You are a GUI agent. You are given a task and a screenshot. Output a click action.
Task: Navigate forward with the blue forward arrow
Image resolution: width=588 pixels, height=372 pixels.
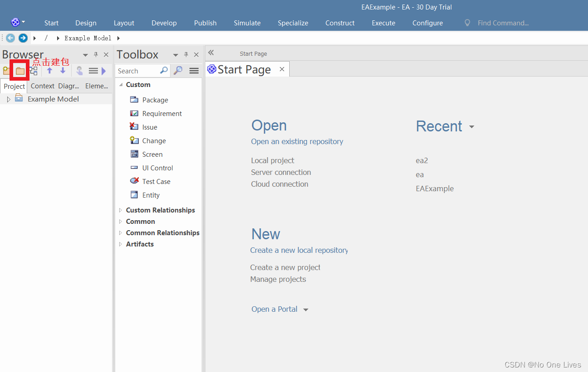coord(23,38)
